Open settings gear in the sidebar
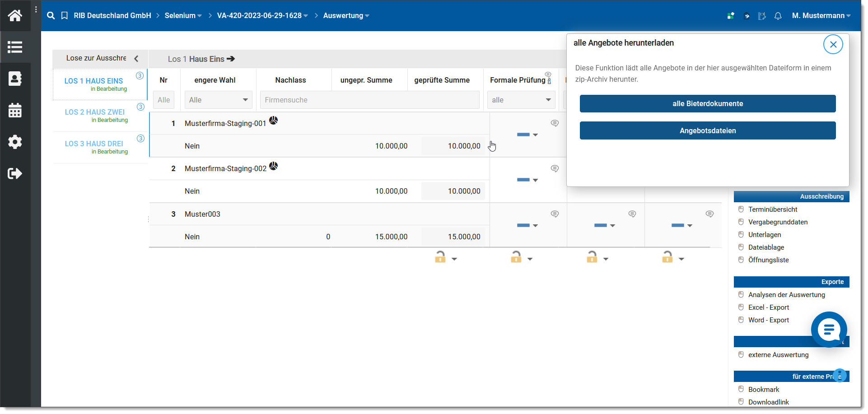Image resolution: width=868 pixels, height=414 pixels. tap(15, 142)
